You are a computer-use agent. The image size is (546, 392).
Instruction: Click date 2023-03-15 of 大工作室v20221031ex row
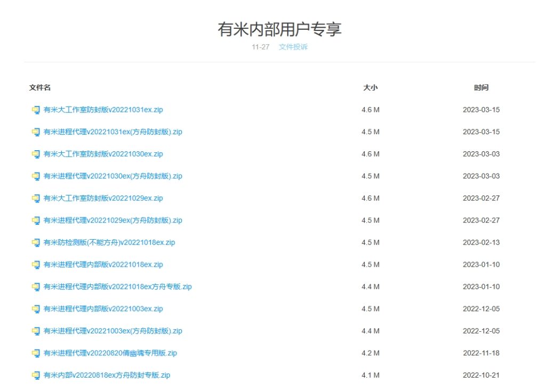click(x=481, y=110)
